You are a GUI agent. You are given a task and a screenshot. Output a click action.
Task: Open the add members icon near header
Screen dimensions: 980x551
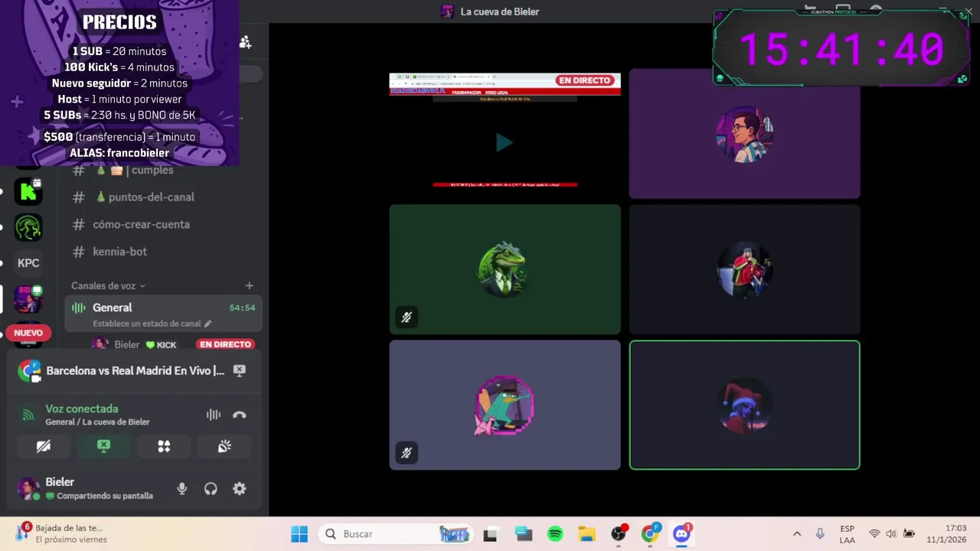point(245,42)
